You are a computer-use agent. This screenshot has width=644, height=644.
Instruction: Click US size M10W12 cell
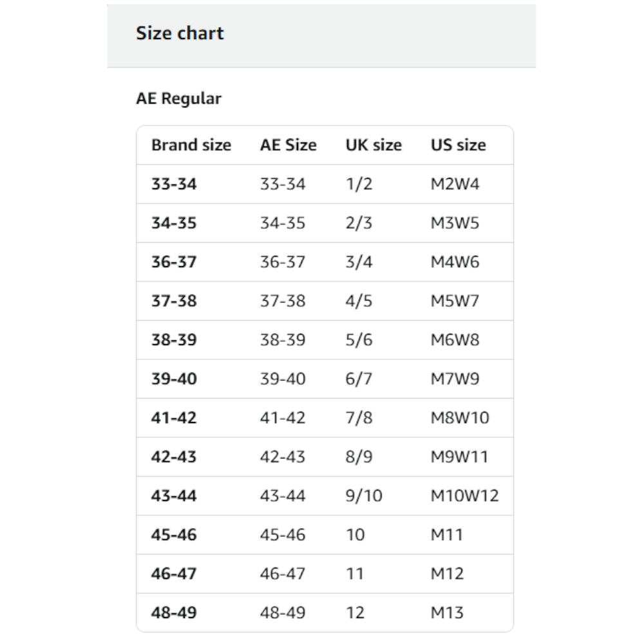click(x=464, y=496)
